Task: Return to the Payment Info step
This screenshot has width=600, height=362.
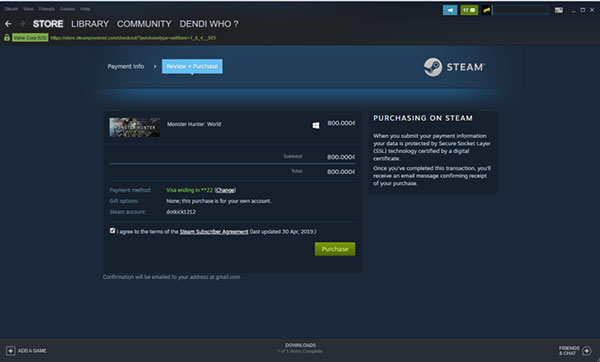Action: point(126,66)
